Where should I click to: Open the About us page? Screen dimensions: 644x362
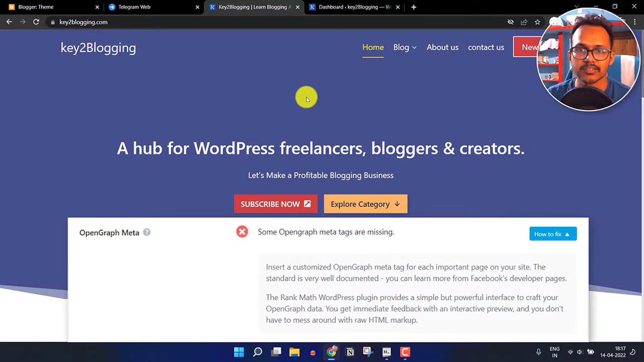tap(442, 47)
